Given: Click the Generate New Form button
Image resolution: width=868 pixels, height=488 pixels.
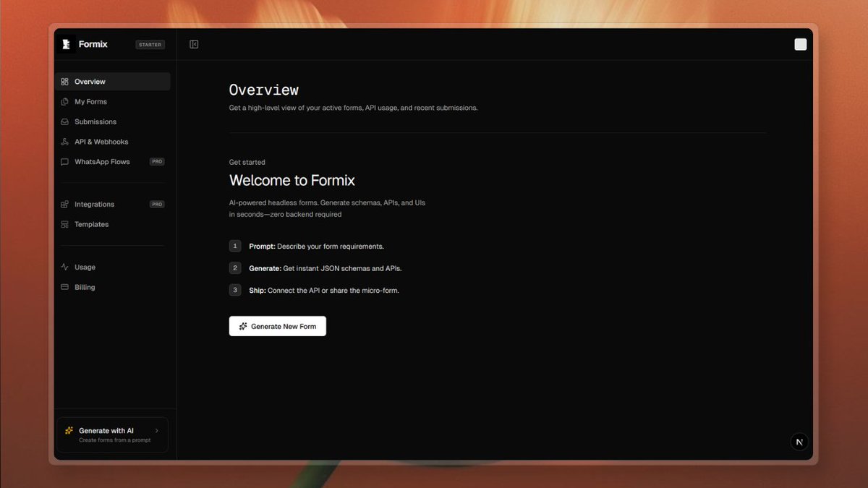Looking at the screenshot, I should [278, 326].
